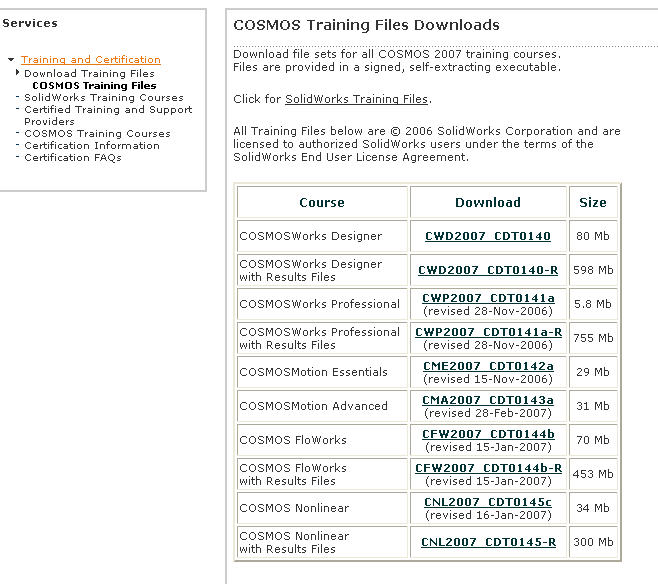Select the COSMOS FloWorks course cell
This screenshot has height=584, width=658.
pyautogui.click(x=322, y=440)
